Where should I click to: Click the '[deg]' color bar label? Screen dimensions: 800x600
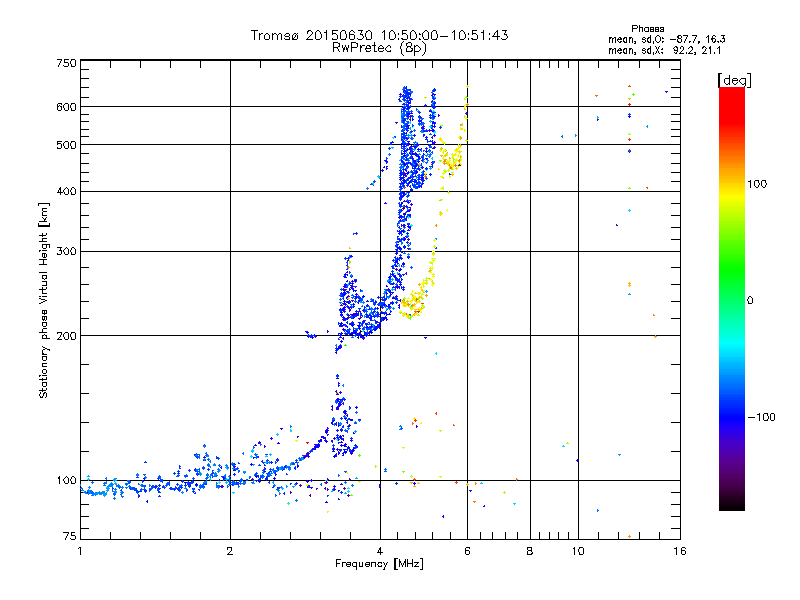[734, 80]
